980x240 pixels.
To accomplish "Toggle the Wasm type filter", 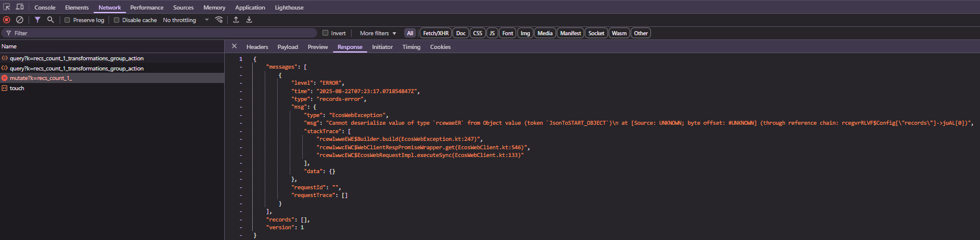I will tap(619, 33).
